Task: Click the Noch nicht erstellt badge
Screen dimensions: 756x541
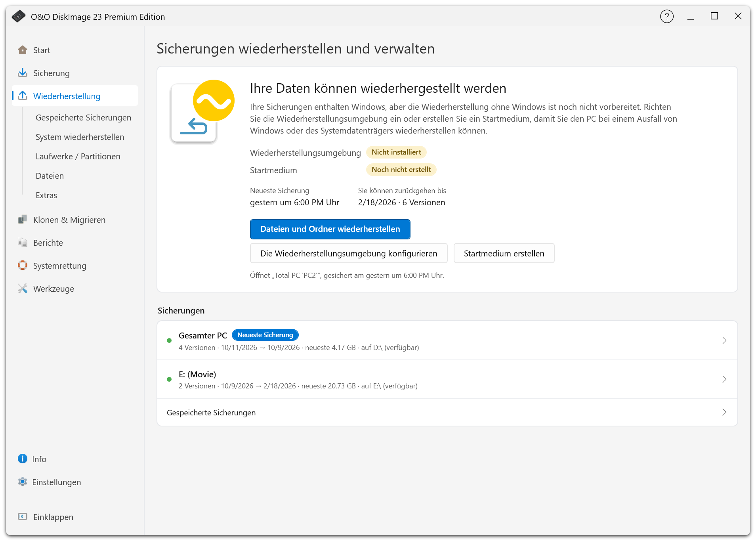Action: pos(401,170)
